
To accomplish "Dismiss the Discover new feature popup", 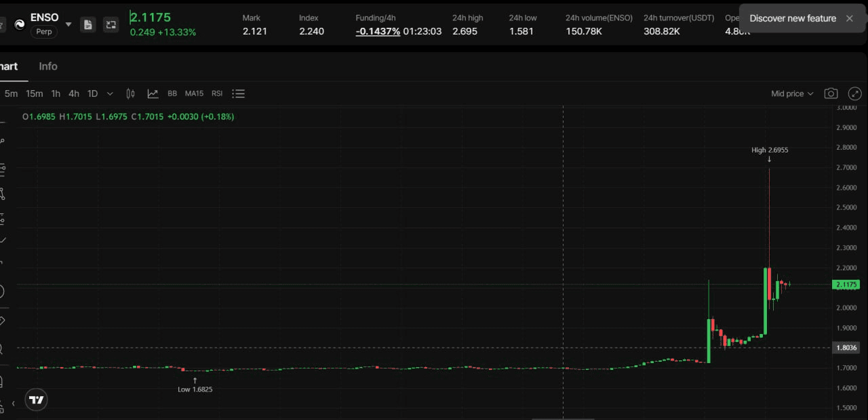I will 849,18.
